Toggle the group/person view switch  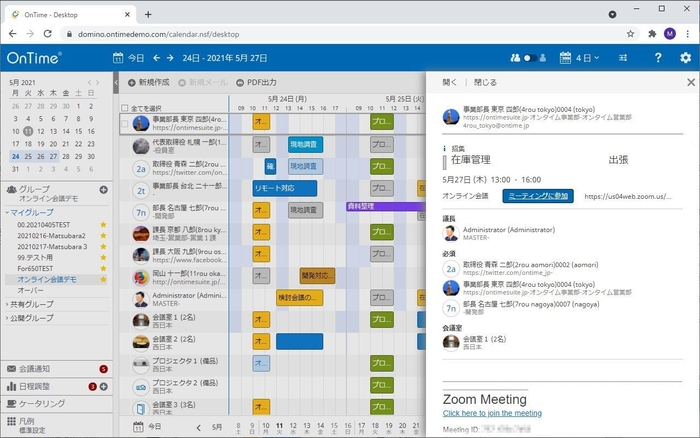[x=533, y=58]
